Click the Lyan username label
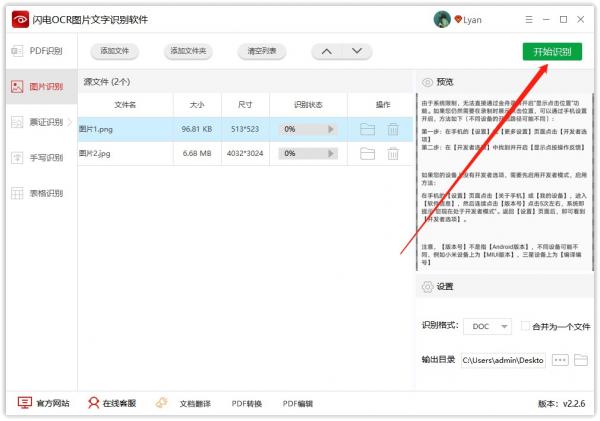This screenshot has width=600, height=421. [472, 20]
